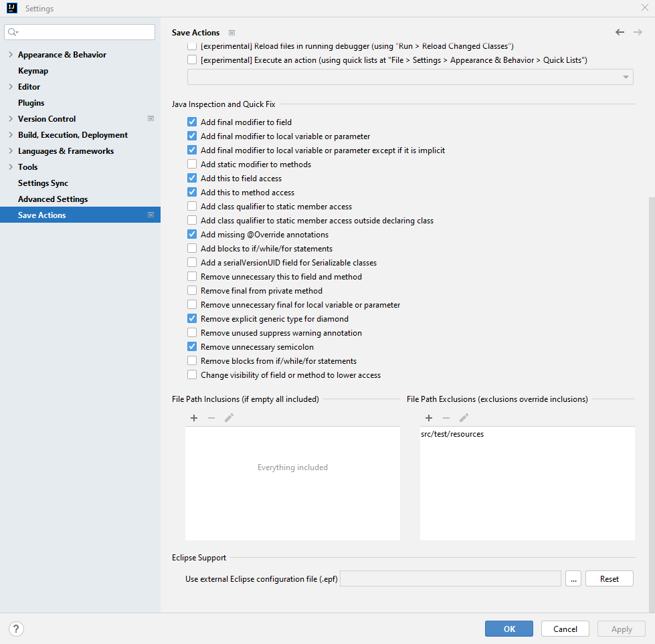Image resolution: width=655 pixels, height=644 pixels.
Task: Select the Save Actions settings page
Action: 80,215
